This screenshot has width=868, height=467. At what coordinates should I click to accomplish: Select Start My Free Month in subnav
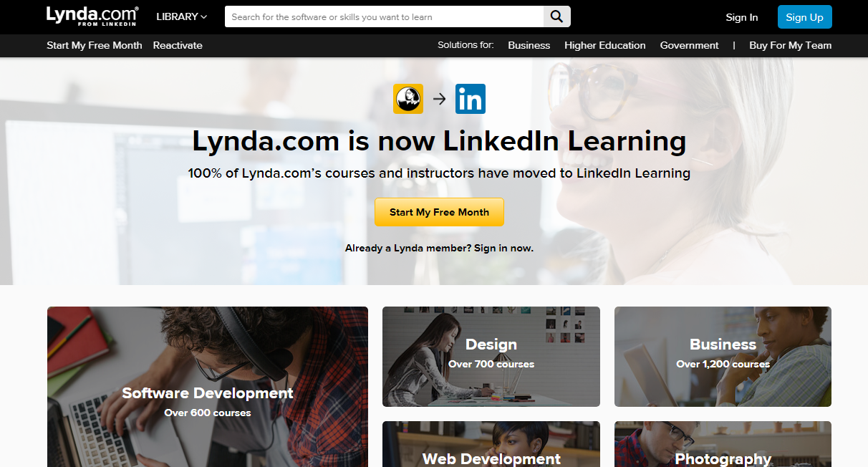[95, 45]
